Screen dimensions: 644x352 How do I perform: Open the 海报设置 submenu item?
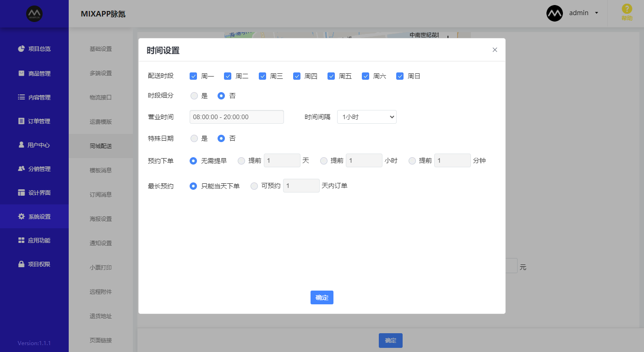(101, 219)
